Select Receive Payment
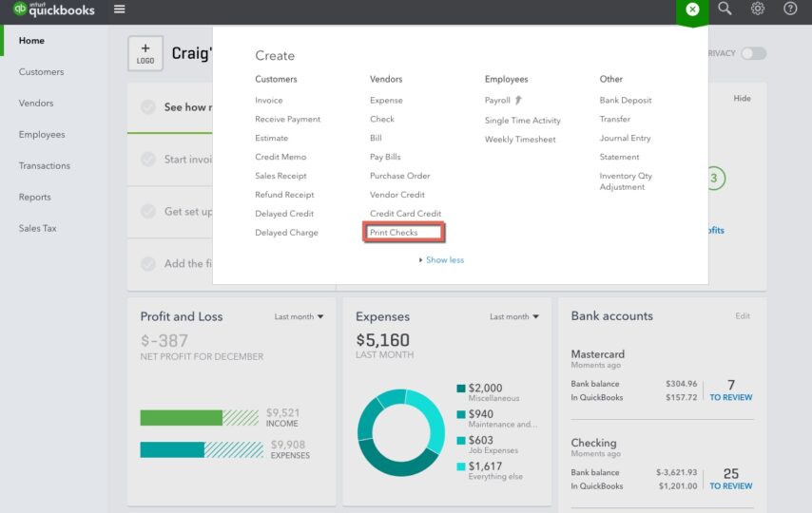Viewport: 812px width, 513px height. pyautogui.click(x=287, y=119)
